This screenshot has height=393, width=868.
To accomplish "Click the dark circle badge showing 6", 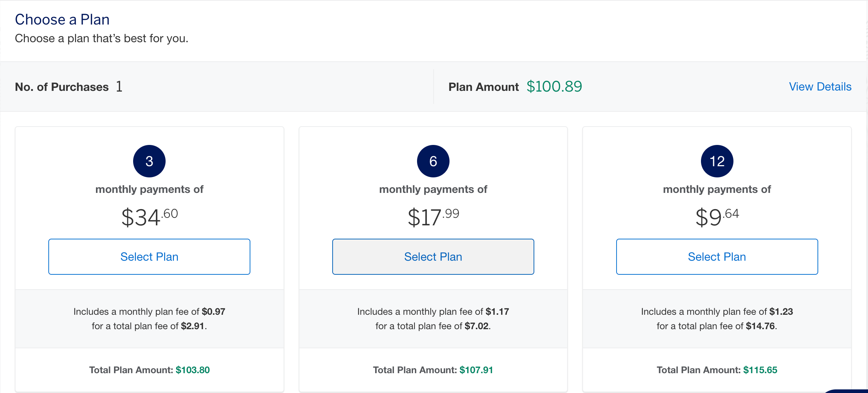I will tap(433, 161).
